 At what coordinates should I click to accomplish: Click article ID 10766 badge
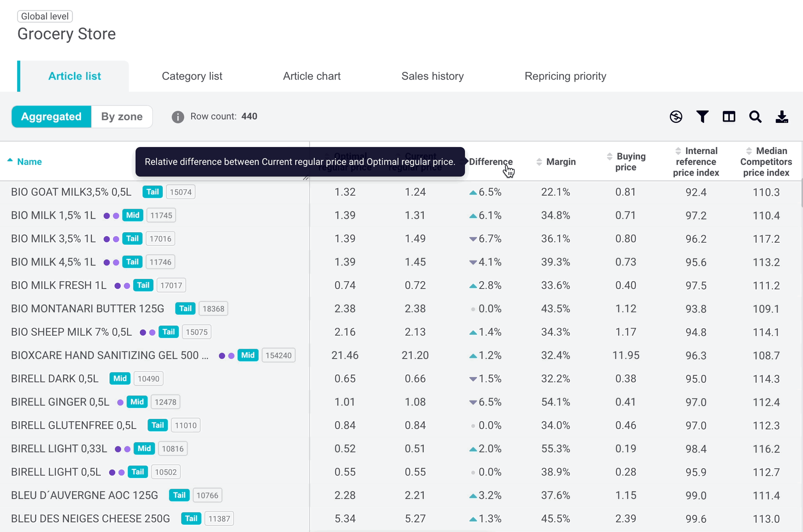(207, 496)
